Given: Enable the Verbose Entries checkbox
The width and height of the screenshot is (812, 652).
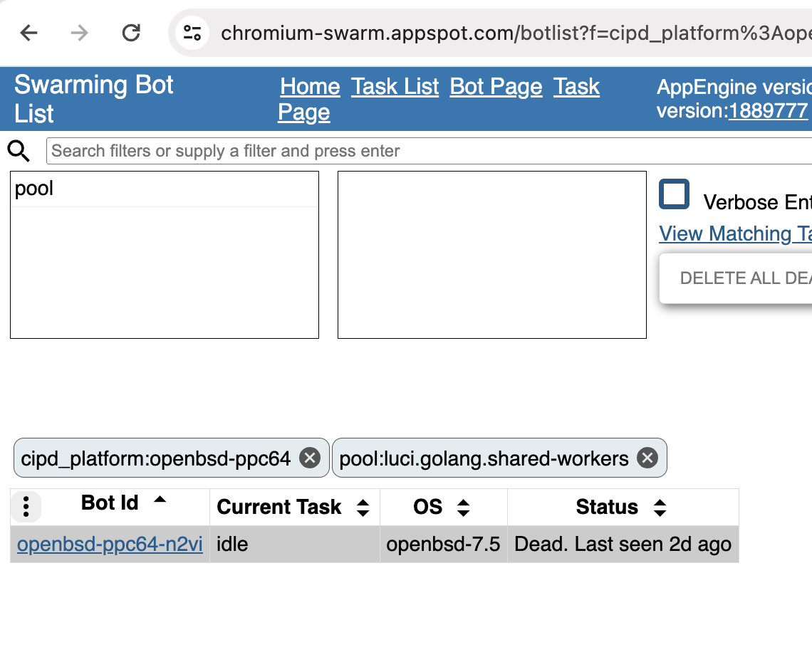Looking at the screenshot, I should click(x=674, y=194).
